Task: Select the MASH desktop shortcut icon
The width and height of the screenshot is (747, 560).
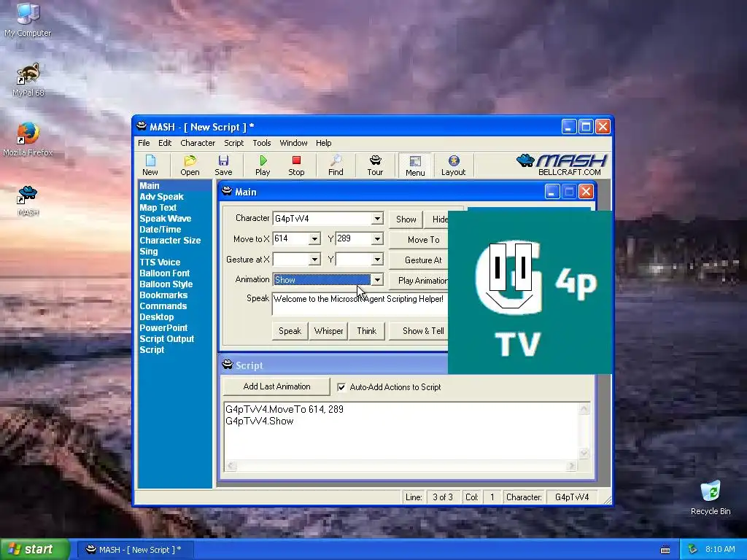Action: point(28,201)
